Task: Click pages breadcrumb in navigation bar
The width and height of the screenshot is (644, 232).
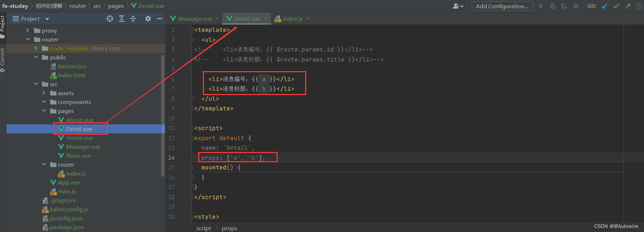Action: [x=116, y=6]
